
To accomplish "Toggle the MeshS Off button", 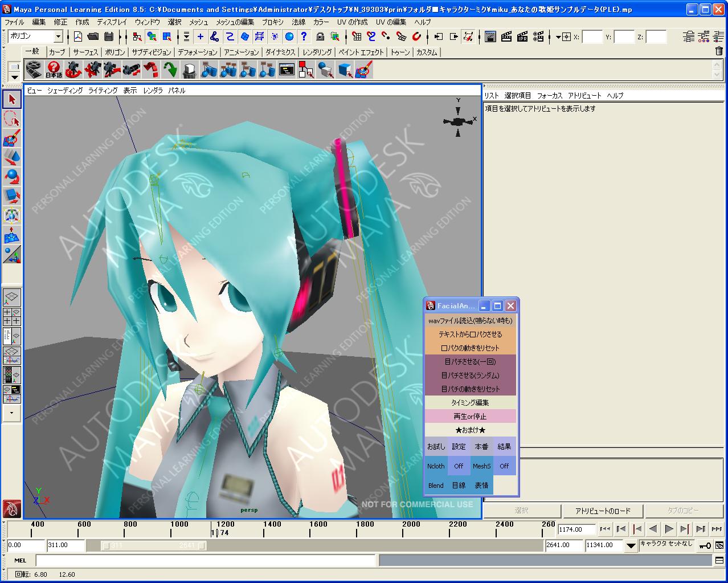I will pos(504,466).
